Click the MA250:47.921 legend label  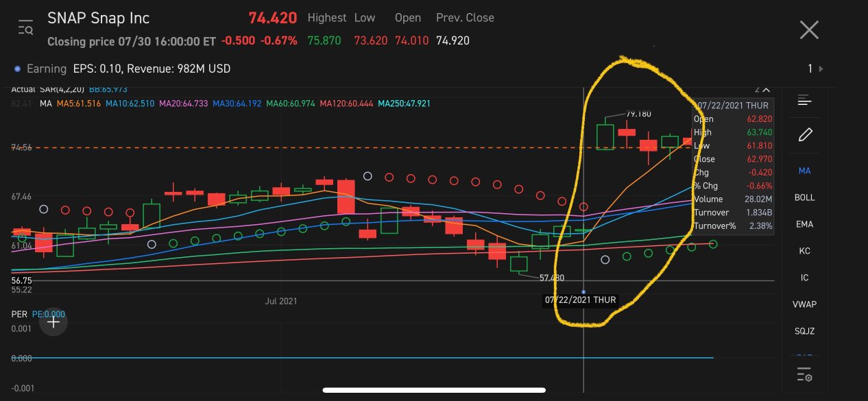tap(405, 104)
